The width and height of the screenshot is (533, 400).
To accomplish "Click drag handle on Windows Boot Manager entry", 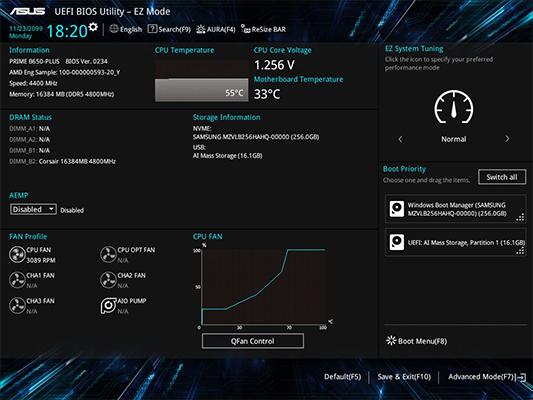I will point(520,217).
